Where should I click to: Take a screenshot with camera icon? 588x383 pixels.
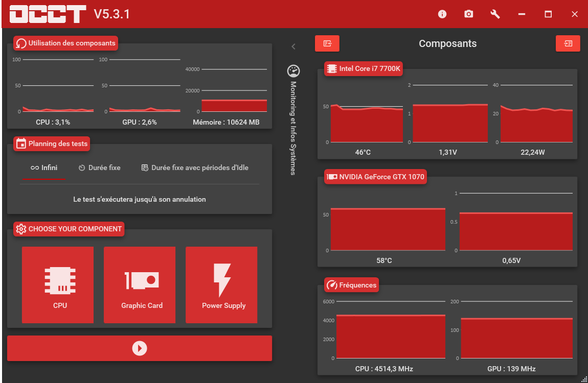(x=468, y=14)
